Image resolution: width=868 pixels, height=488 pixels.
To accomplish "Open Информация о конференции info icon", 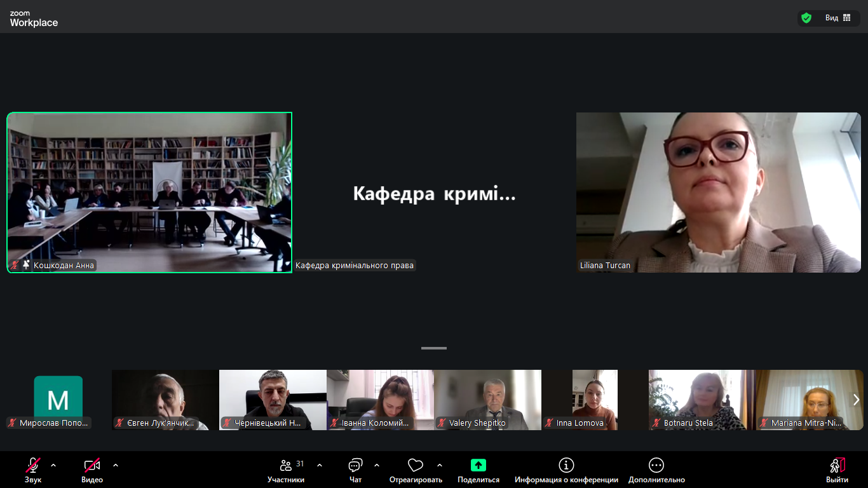I will [566, 465].
